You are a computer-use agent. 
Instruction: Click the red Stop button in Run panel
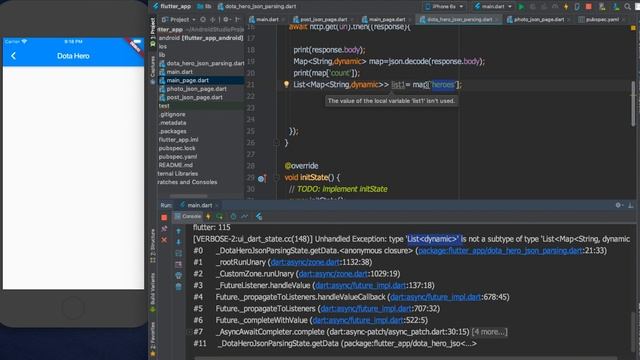164,217
